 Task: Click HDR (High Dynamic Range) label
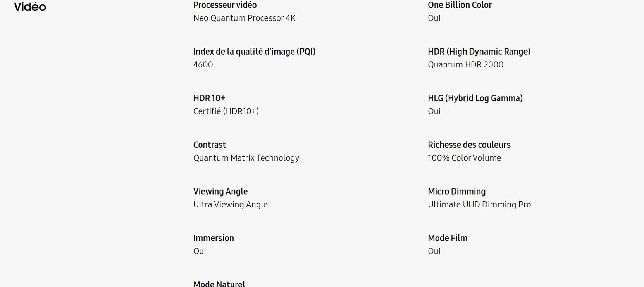[x=479, y=52]
